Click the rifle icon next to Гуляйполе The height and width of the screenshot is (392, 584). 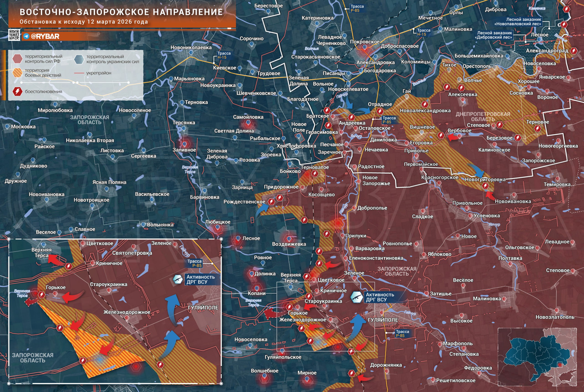tap(357, 297)
